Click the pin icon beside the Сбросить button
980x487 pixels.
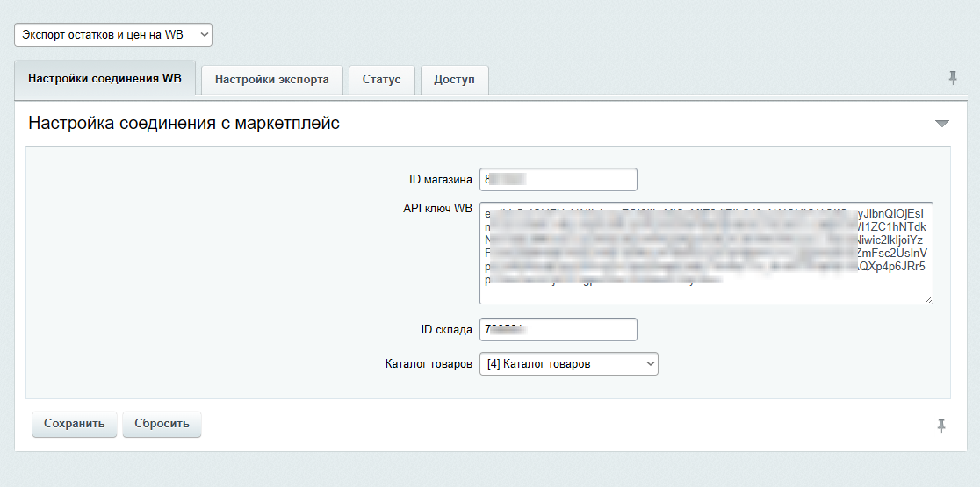[x=941, y=426]
